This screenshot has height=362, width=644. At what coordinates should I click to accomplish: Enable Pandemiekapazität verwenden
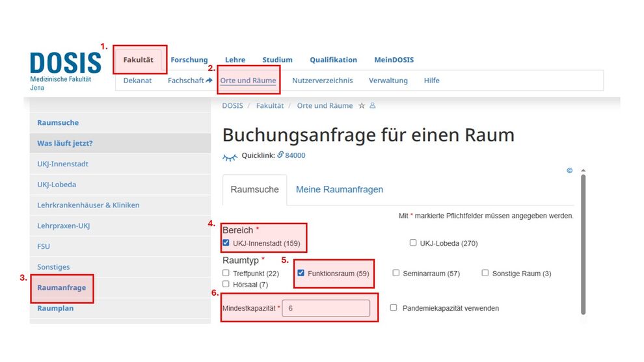pos(394,307)
